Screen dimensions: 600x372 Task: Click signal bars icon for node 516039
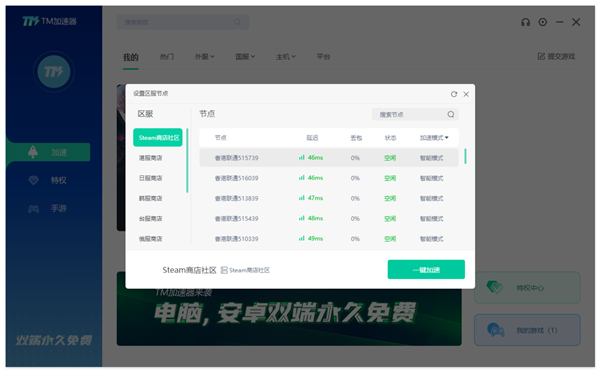302,178
